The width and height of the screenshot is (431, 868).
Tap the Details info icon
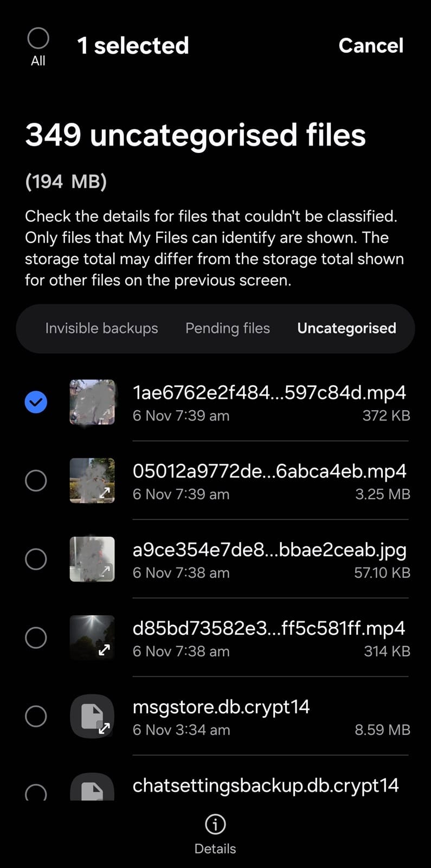215,825
